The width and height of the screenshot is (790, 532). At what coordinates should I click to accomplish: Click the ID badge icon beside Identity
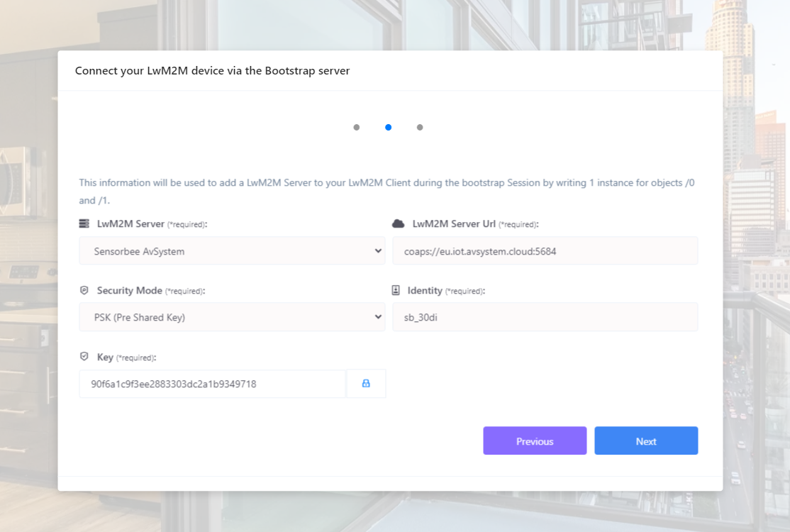coord(396,290)
